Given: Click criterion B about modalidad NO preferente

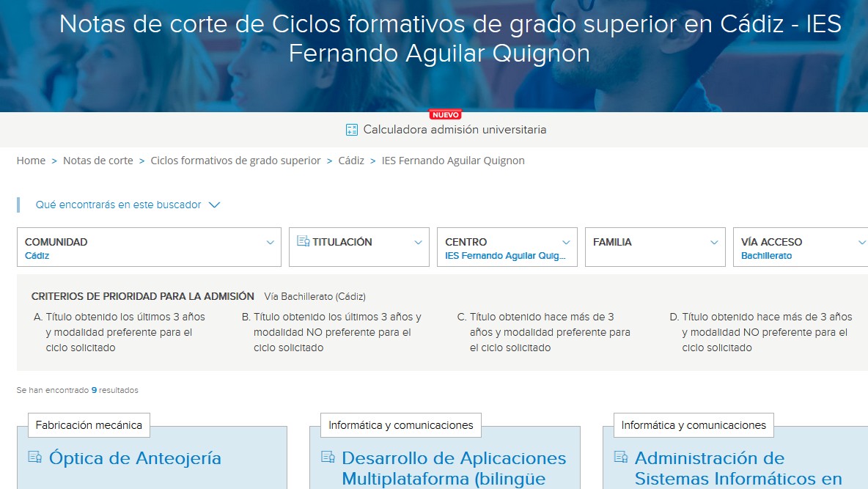Looking at the screenshot, I should click(332, 332).
